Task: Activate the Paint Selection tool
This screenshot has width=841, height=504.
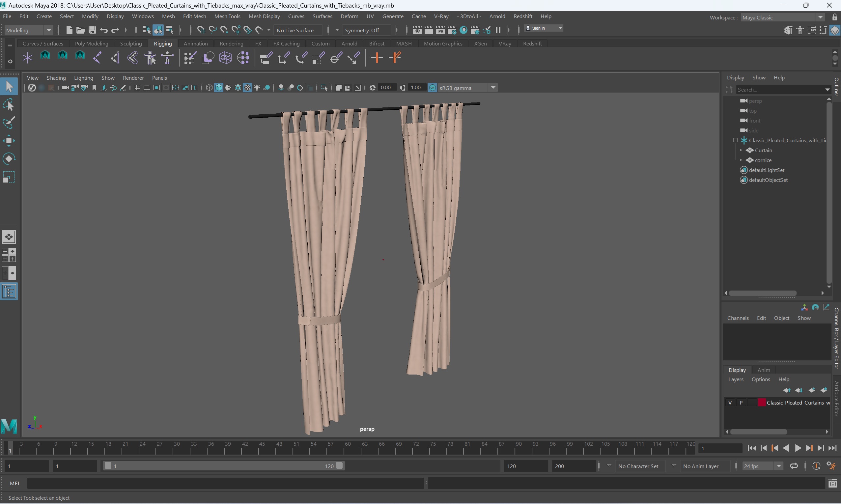Action: (x=9, y=123)
